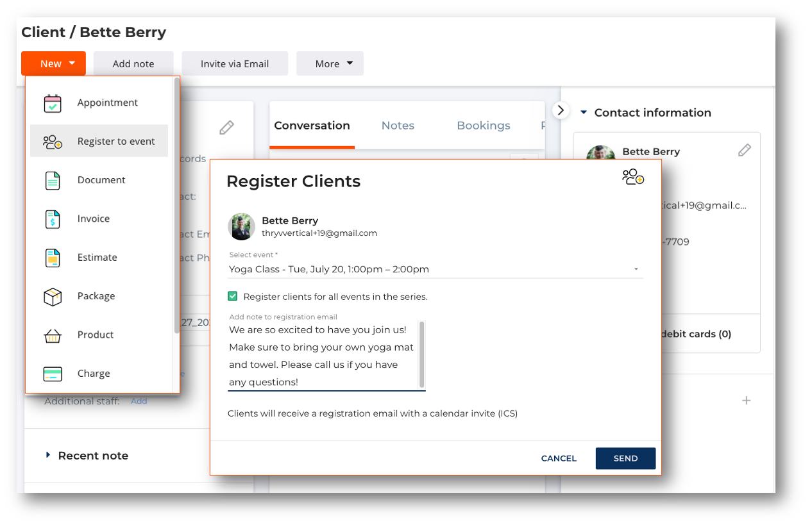
Task: Click the Charge card icon
Action: coord(53,374)
